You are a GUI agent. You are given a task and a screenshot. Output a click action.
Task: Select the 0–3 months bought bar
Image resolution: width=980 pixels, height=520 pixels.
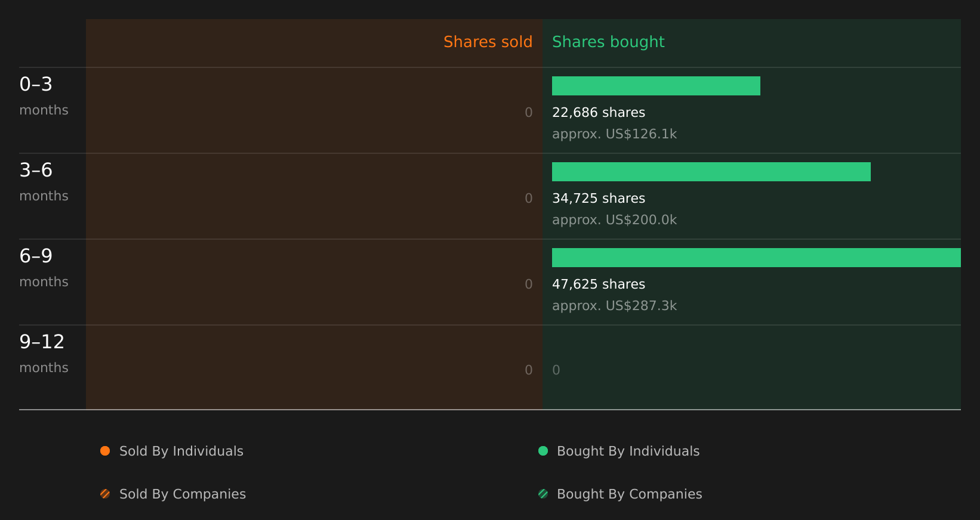click(x=656, y=86)
